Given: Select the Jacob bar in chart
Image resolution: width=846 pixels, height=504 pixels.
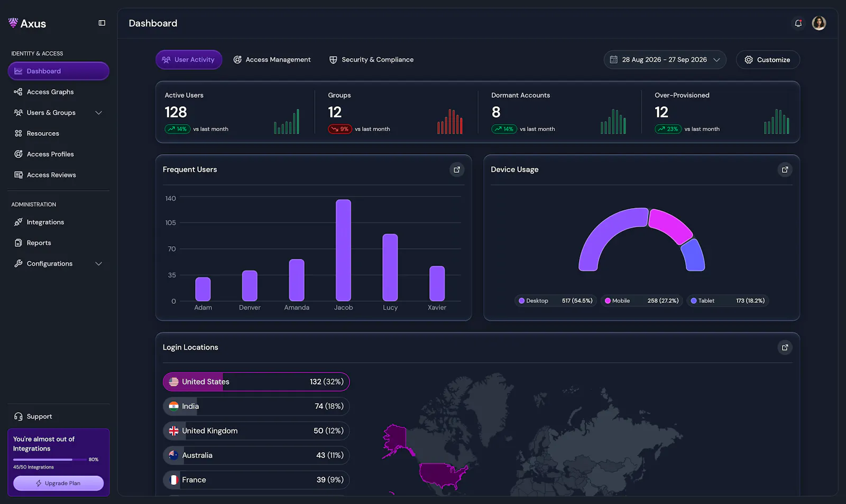Looking at the screenshot, I should (x=343, y=250).
